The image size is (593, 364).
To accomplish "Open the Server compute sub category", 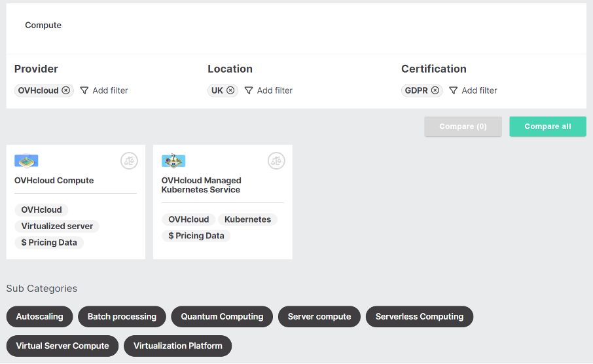I will 319,316.
